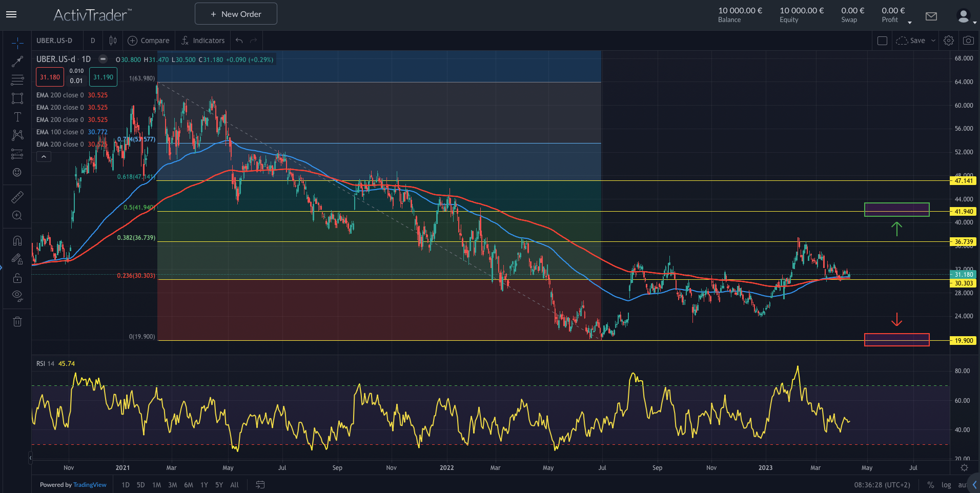
Task: Collapse the indicator legend list
Action: point(44,157)
